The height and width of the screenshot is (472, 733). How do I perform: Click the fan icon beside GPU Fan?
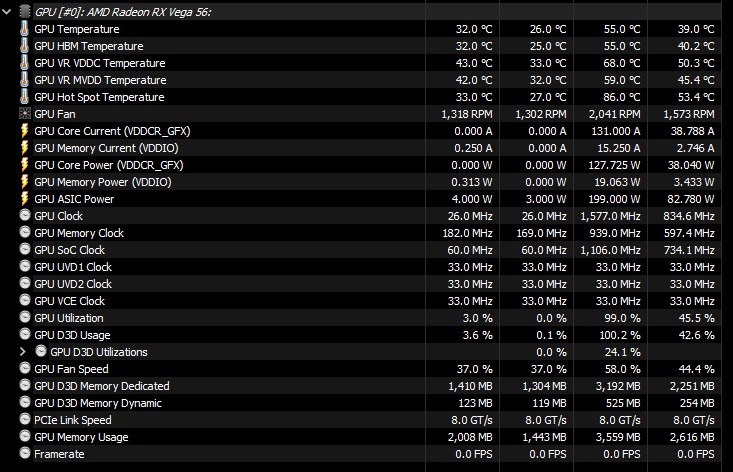[25, 113]
